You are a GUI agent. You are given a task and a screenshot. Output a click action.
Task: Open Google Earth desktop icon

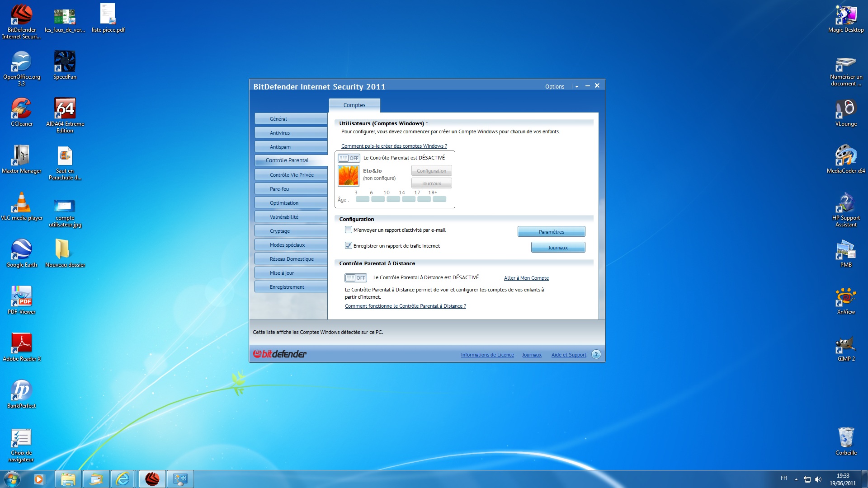click(22, 253)
